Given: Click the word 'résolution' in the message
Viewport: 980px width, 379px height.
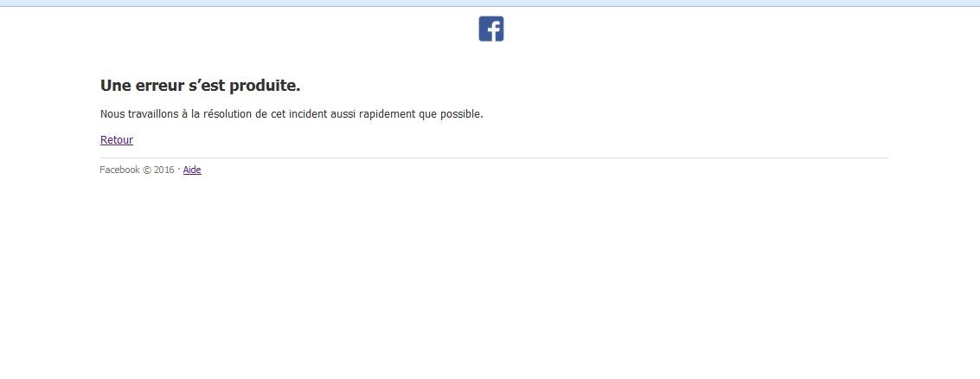Looking at the screenshot, I should tap(229, 114).
